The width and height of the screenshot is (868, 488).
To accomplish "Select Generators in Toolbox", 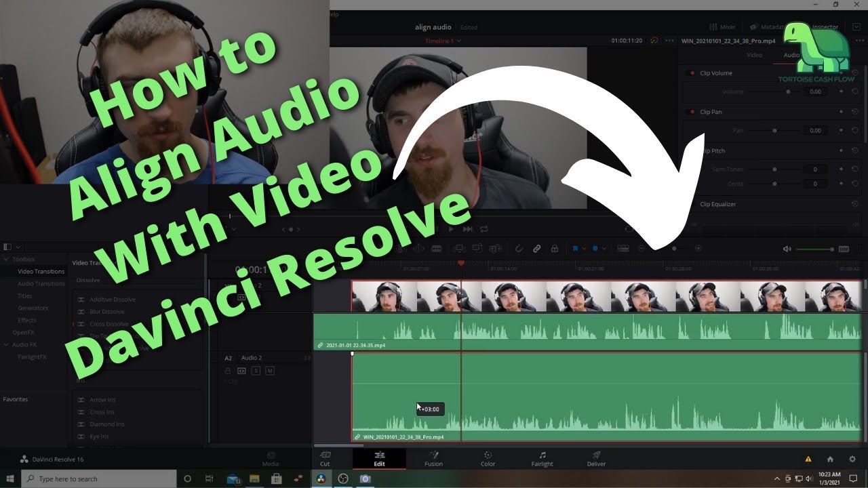I will [x=33, y=308].
